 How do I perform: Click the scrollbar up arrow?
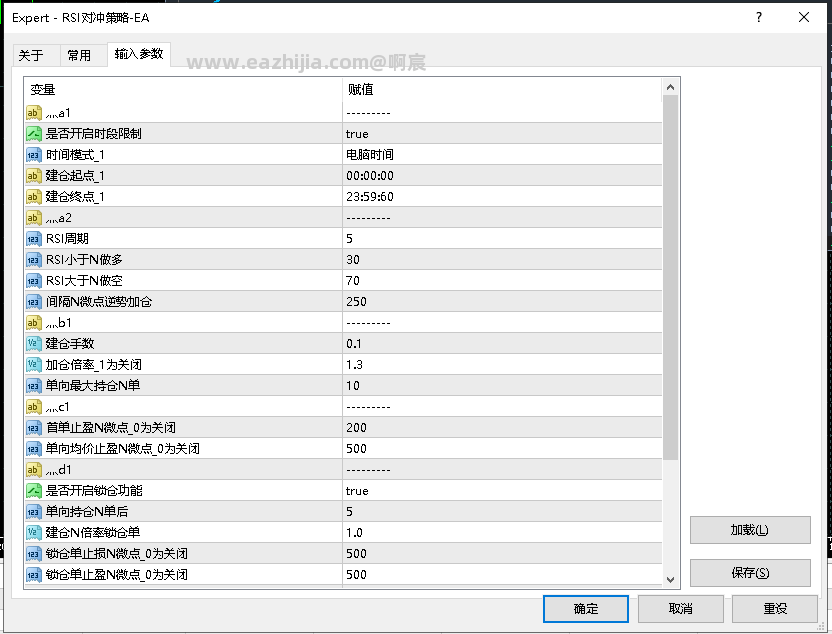tap(670, 87)
